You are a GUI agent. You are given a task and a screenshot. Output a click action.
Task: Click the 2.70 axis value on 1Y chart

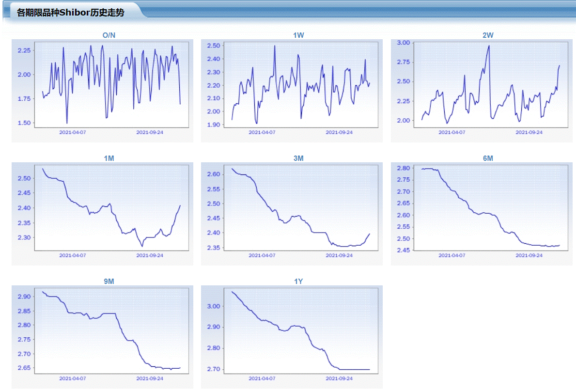point(214,369)
